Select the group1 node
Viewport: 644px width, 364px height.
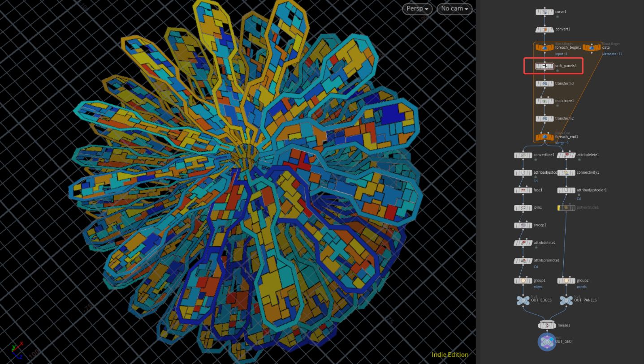(523, 281)
